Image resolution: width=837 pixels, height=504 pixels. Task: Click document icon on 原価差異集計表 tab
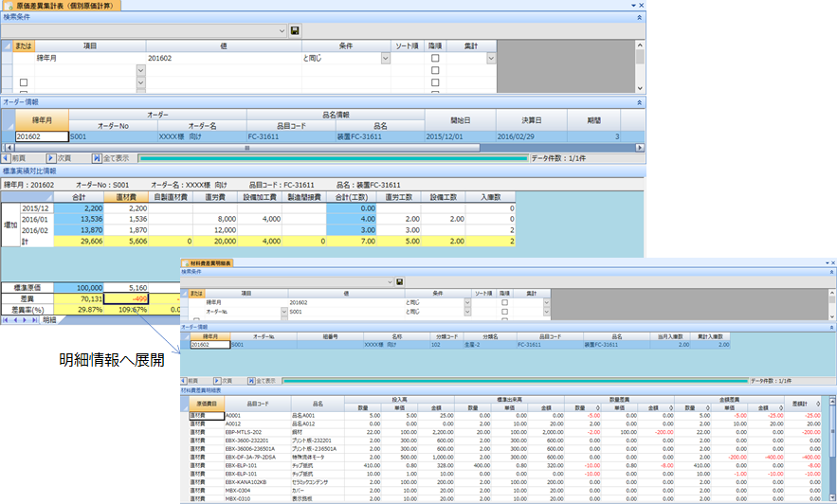tap(9, 6)
